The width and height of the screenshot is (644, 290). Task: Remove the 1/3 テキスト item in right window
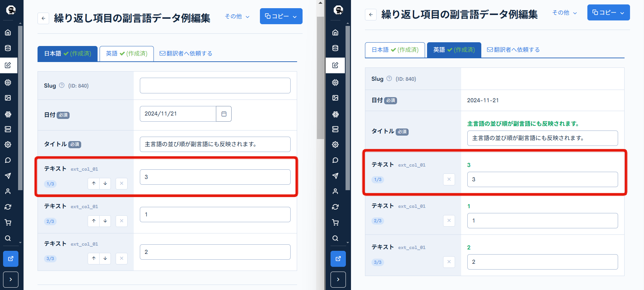tap(449, 179)
